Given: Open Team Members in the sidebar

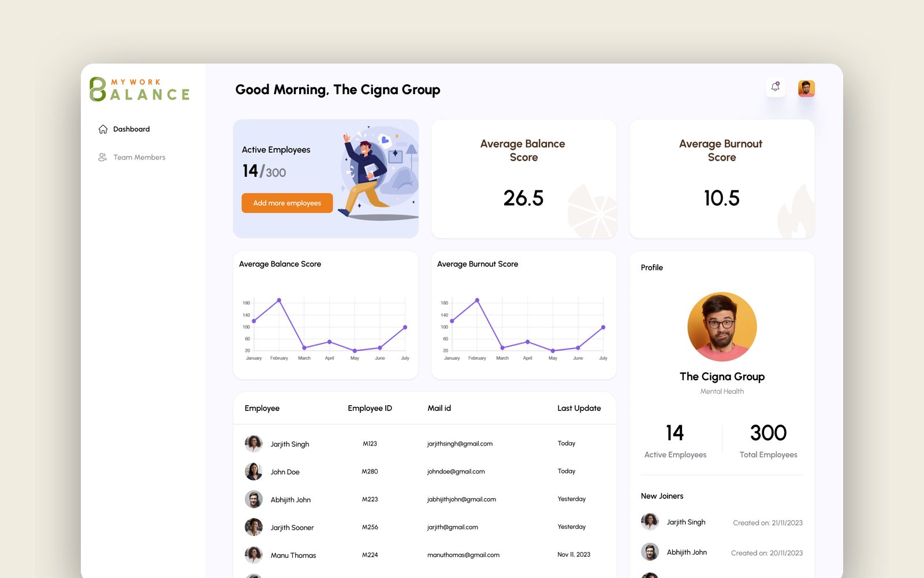Looking at the screenshot, I should [139, 157].
